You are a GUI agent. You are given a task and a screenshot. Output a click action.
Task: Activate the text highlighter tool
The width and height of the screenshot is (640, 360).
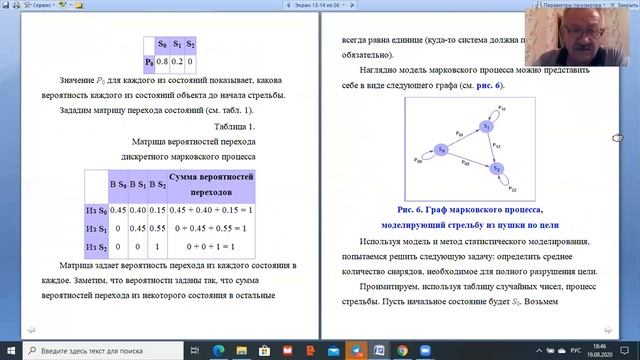[x=62, y=5]
